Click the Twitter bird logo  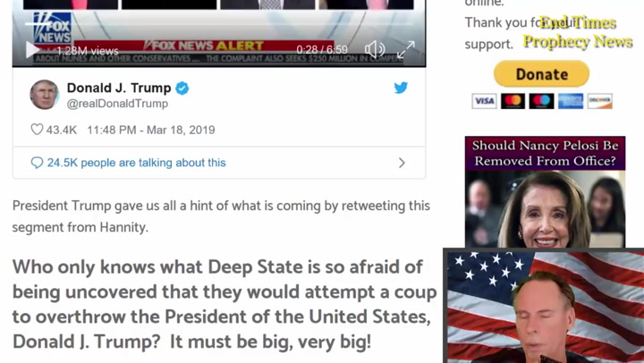pos(401,88)
